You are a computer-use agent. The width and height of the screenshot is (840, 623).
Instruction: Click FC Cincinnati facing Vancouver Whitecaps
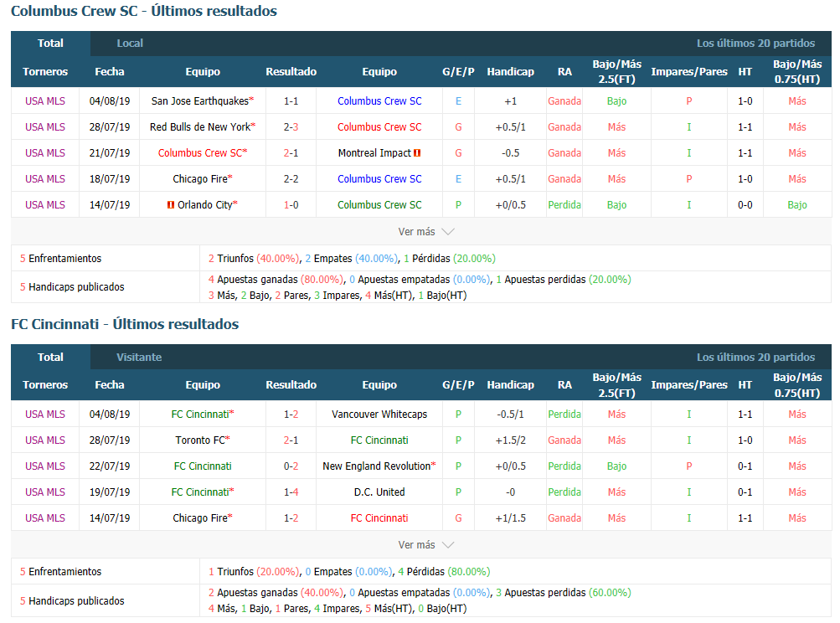[200, 414]
